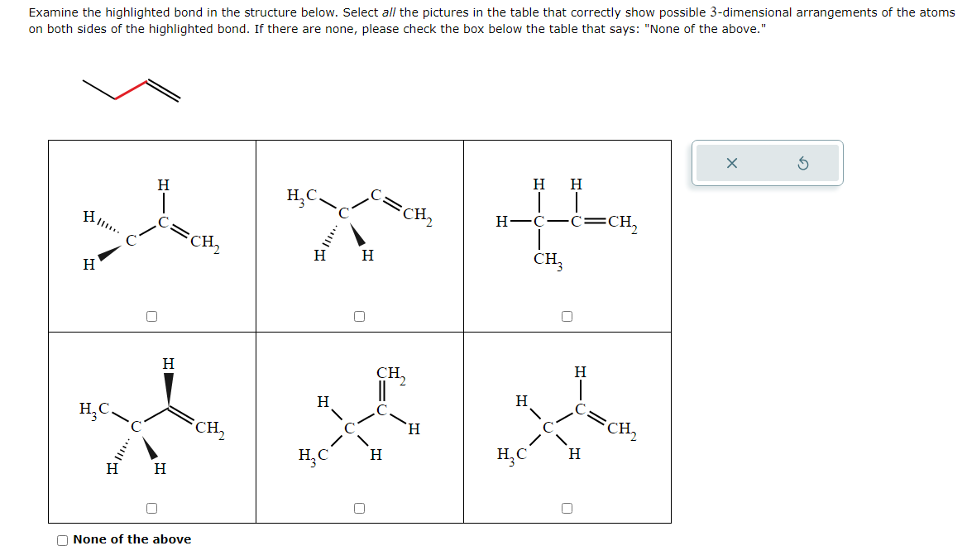The image size is (967, 560).
Task: Check the box under the top-middle structure
Action: [x=359, y=314]
